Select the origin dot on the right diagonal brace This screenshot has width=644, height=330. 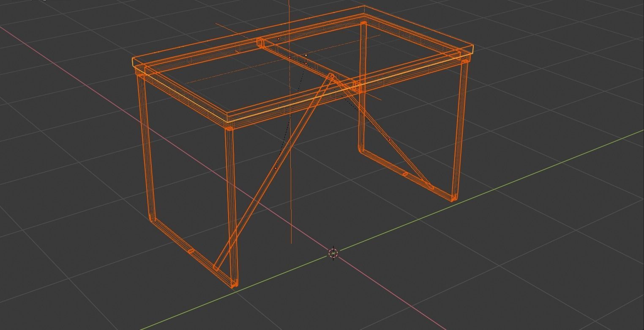[390, 140]
